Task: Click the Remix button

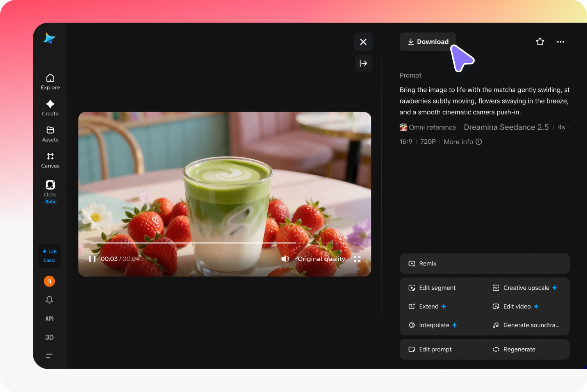Action: pos(485,264)
